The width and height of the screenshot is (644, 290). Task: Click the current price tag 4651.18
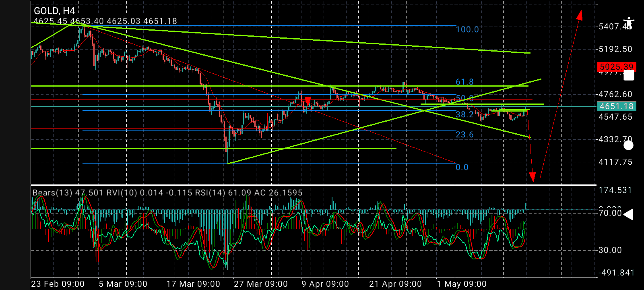click(617, 106)
